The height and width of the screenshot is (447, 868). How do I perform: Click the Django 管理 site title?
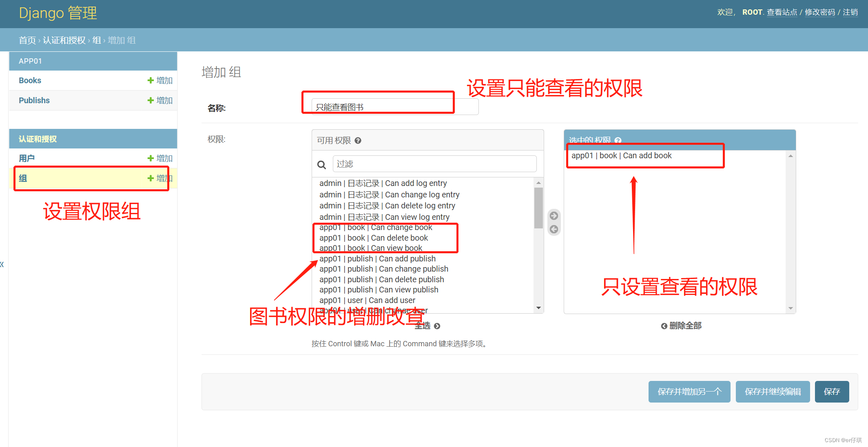click(x=58, y=13)
